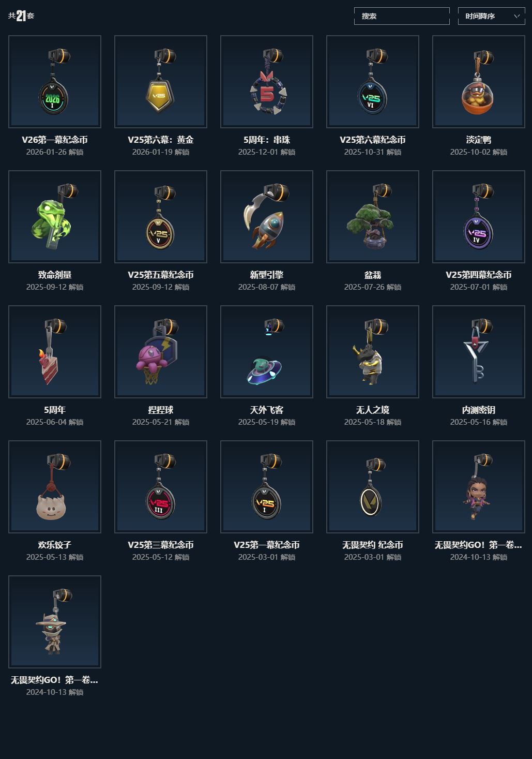
Task: Select the 致命剂量 green snake charm
Action: tap(55, 217)
